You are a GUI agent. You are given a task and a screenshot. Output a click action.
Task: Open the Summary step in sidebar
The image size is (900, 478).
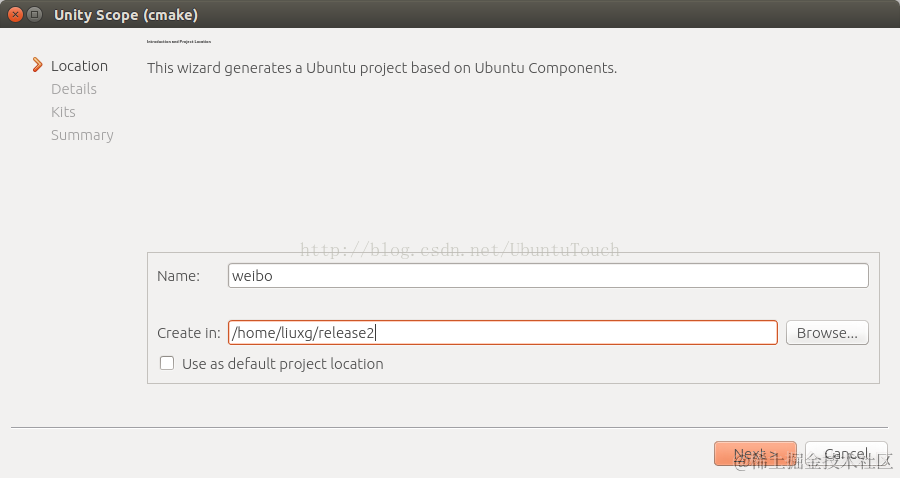pyautogui.click(x=82, y=135)
